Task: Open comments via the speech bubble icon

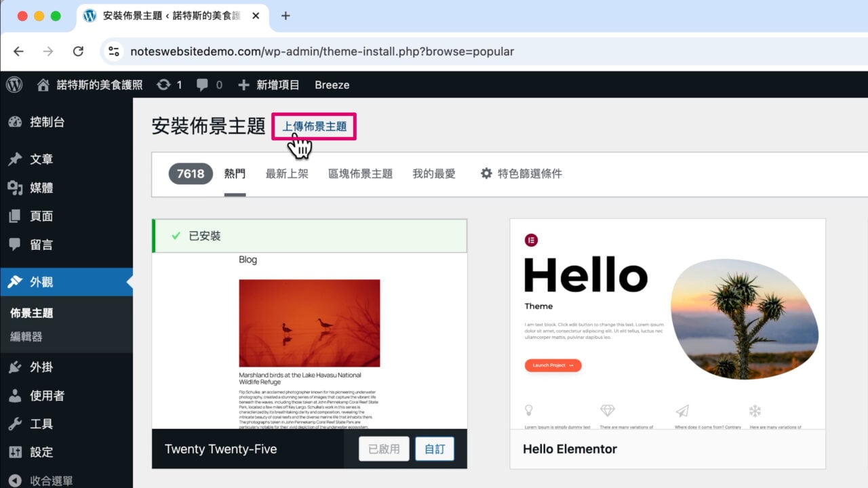Action: coord(201,84)
